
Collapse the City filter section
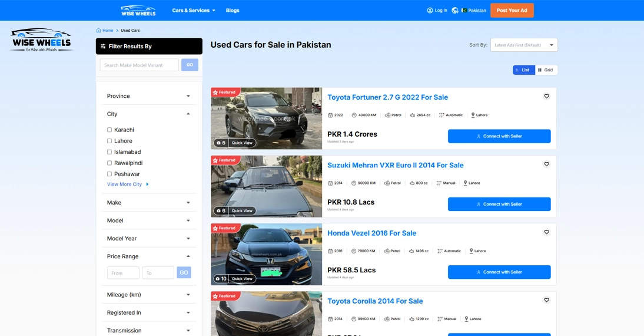[x=149, y=114]
